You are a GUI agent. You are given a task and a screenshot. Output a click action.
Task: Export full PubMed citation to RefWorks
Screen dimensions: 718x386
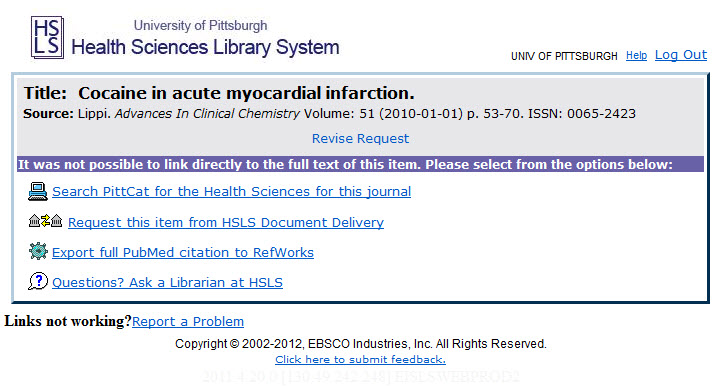pos(183,253)
